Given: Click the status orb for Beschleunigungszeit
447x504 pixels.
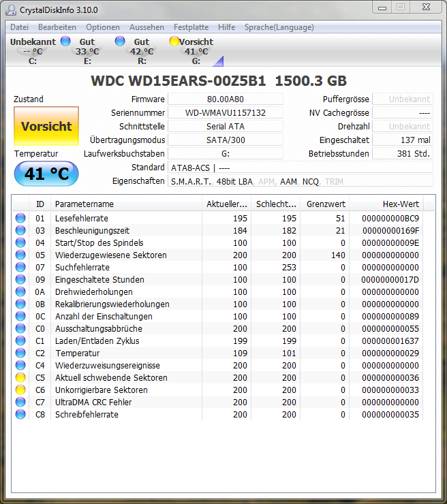Looking at the screenshot, I should tap(20, 230).
